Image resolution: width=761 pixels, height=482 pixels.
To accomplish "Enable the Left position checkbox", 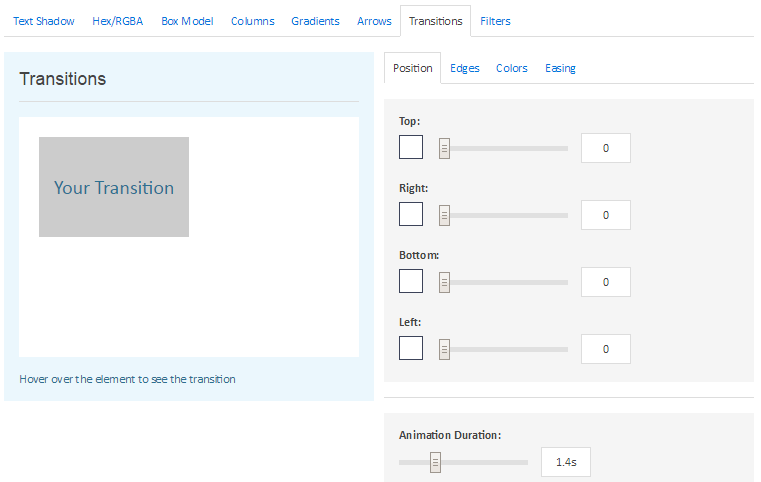I will 411,348.
